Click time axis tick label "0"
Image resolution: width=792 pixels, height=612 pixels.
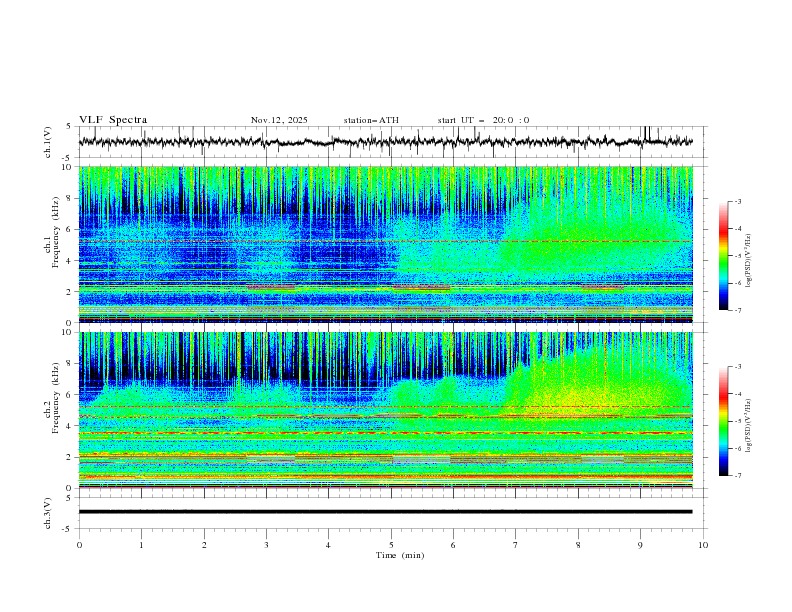tap(79, 545)
